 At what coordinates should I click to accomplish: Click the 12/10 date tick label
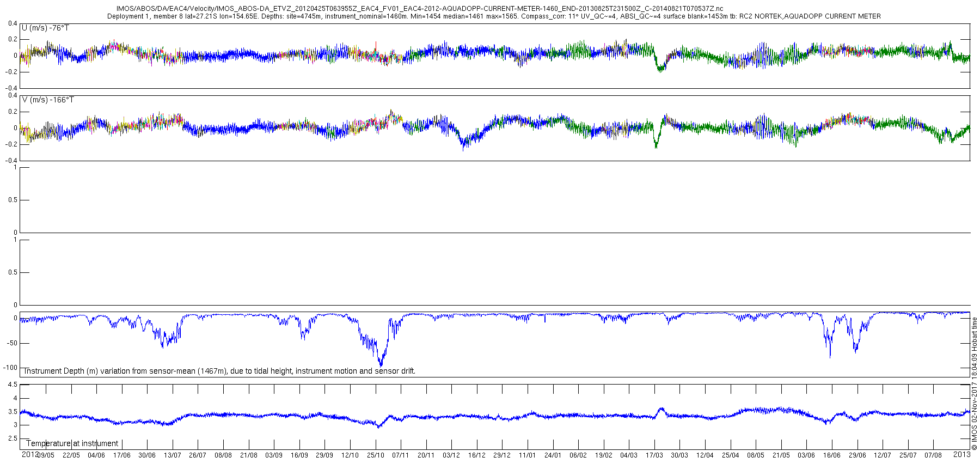(x=350, y=455)
